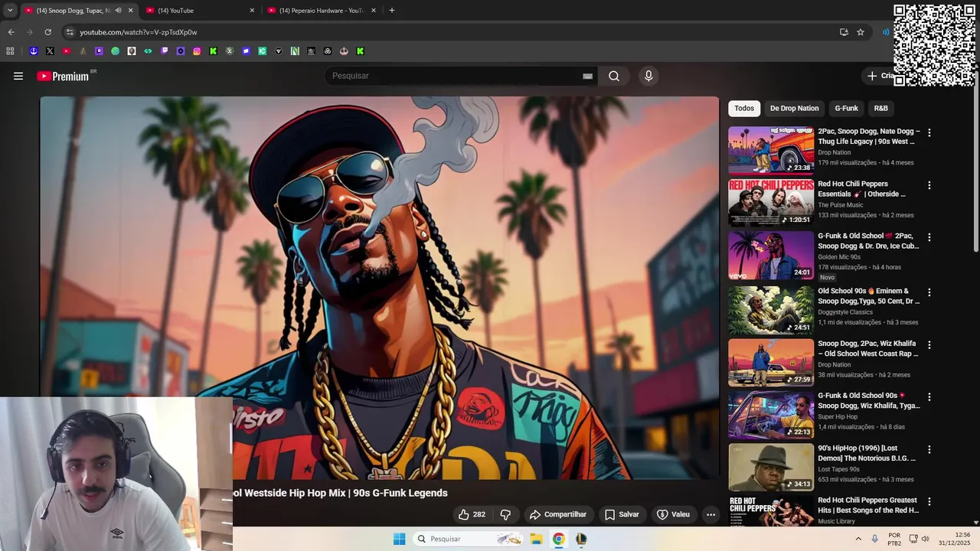Open the on-screen keyboard icon in search box
The width and height of the screenshot is (980, 551).
587,76
